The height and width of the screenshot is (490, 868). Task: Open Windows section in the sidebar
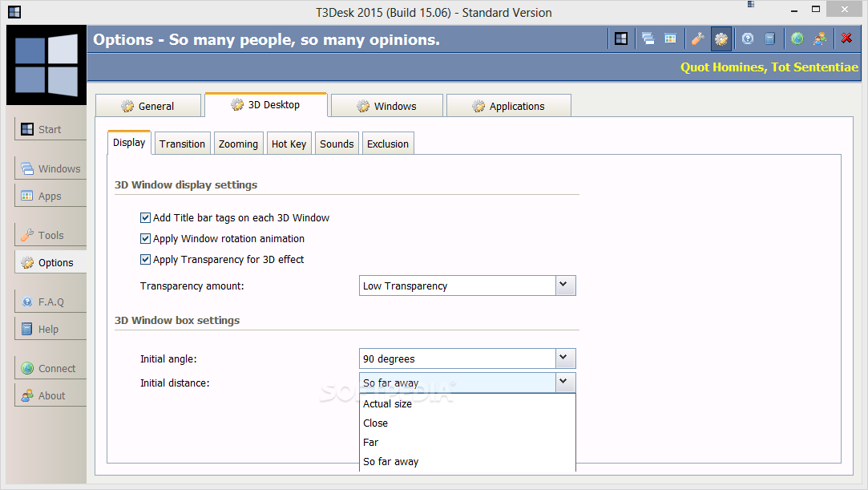(50, 168)
